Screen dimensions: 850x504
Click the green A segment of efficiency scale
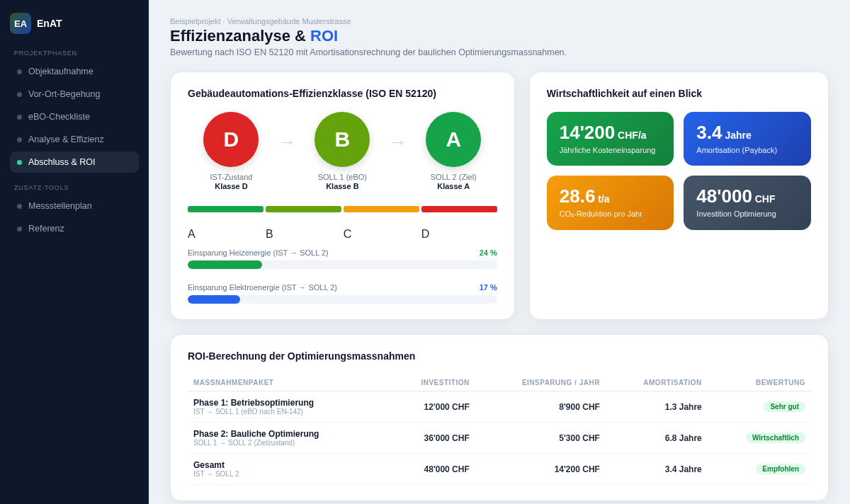tap(225, 210)
